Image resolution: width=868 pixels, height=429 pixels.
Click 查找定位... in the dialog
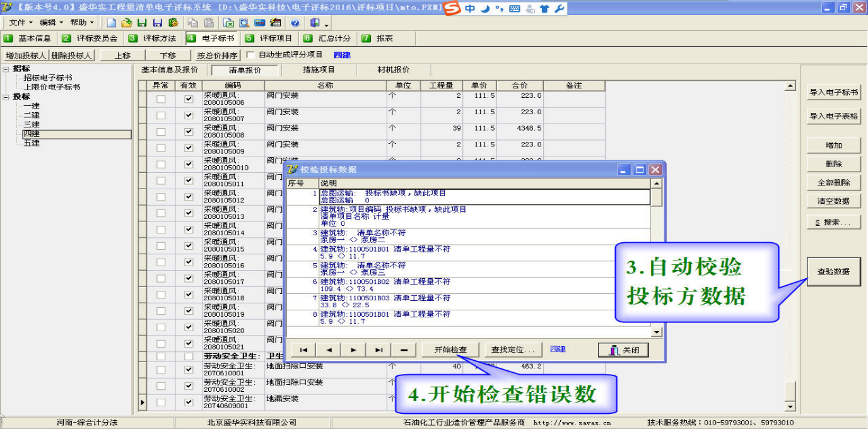click(x=513, y=350)
